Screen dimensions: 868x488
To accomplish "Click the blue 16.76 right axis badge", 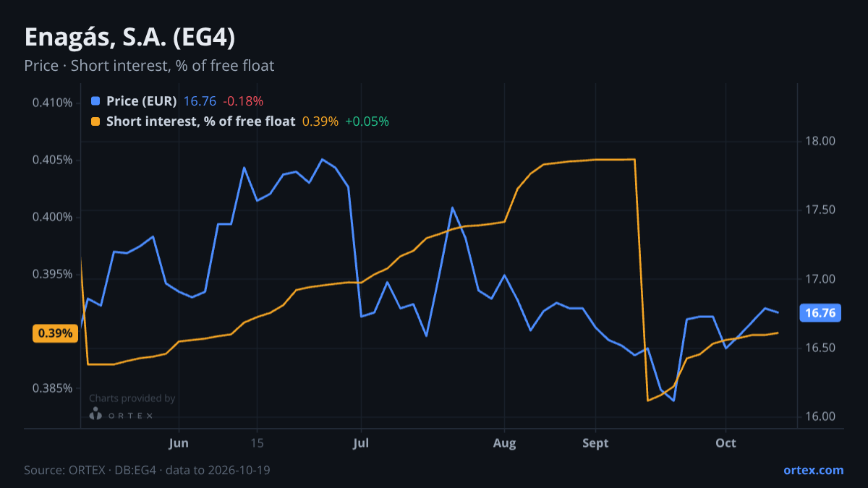I will point(820,313).
